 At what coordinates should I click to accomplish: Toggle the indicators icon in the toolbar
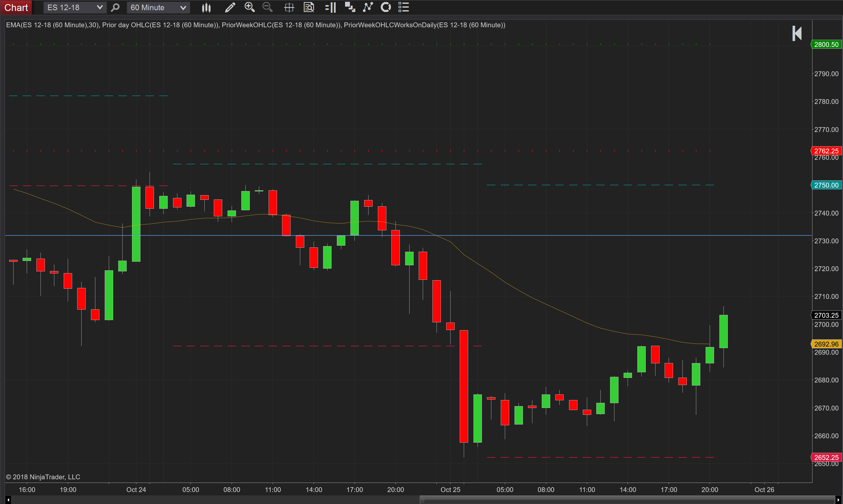368,7
